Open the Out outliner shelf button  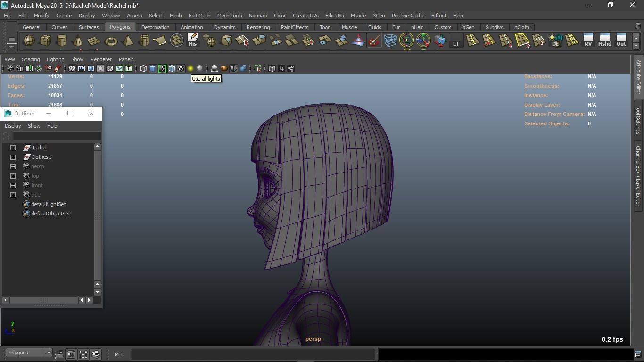point(621,40)
